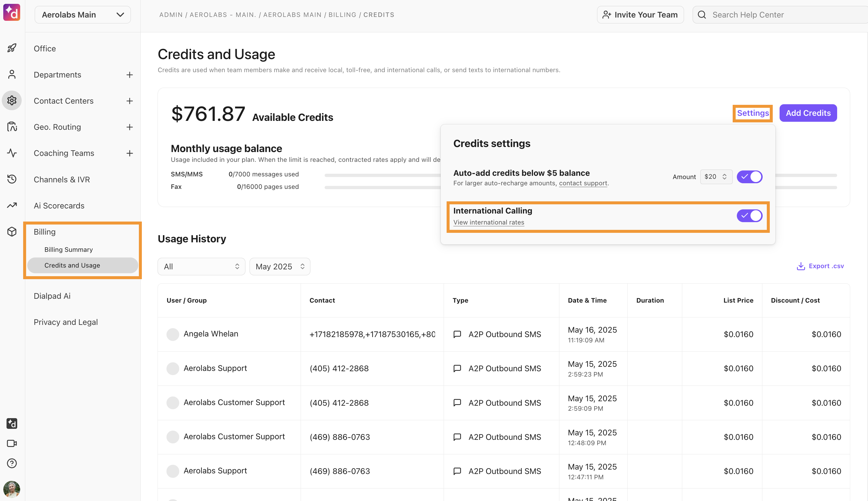Click Angela Whelan's avatar circle
The width and height of the screenshot is (868, 501).
[173, 334]
